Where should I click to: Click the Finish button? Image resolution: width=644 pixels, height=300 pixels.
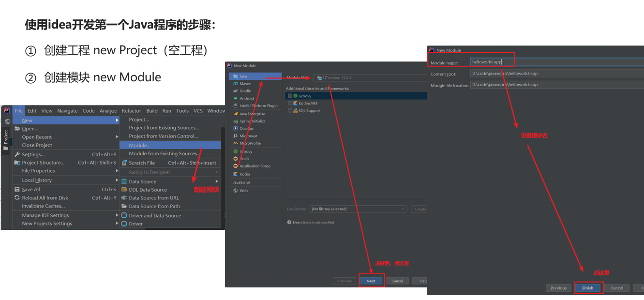coord(588,288)
